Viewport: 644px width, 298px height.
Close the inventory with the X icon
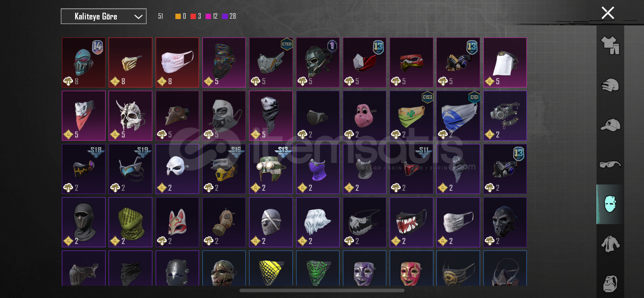pyautogui.click(x=608, y=13)
